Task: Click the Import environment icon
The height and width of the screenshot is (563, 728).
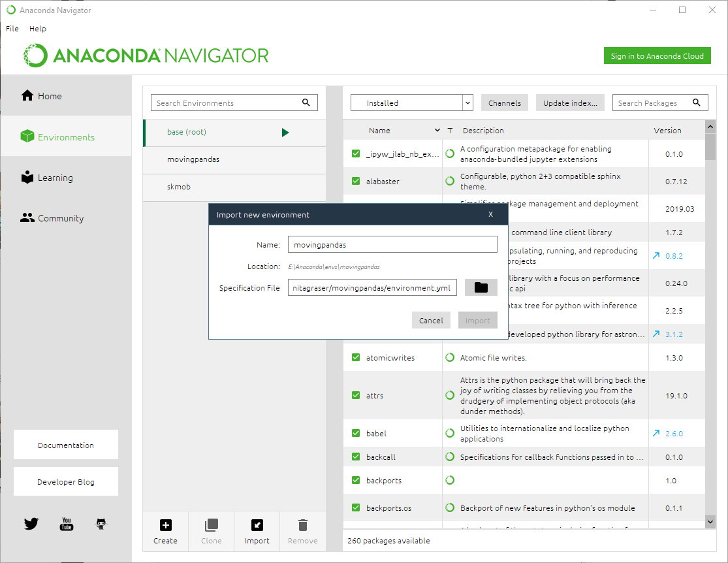Action: [257, 525]
